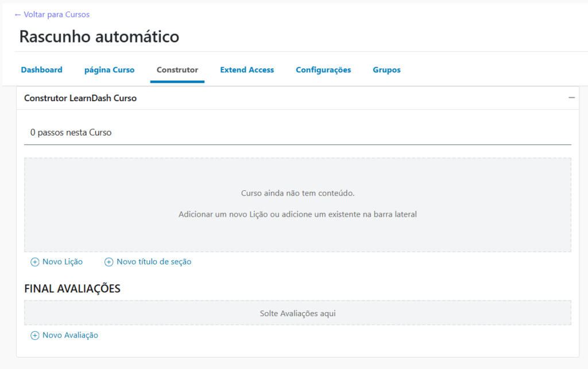The image size is (588, 369).
Task: Collapse the Construtor LearnDash Curso panel
Action: point(571,98)
